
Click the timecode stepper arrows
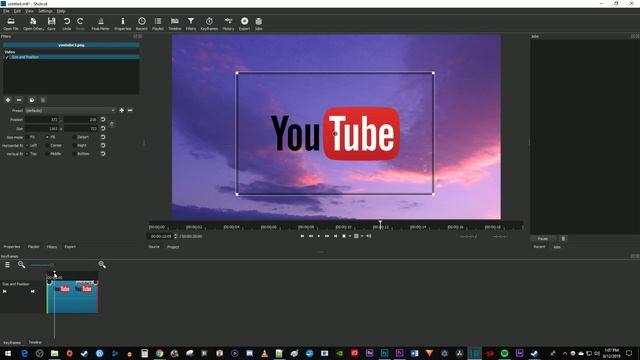176,236
